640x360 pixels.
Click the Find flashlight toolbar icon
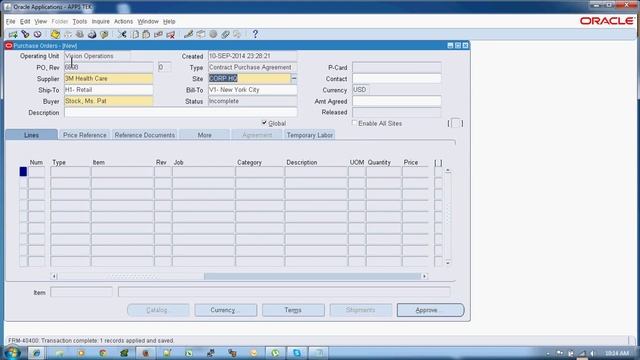[x=25, y=34]
